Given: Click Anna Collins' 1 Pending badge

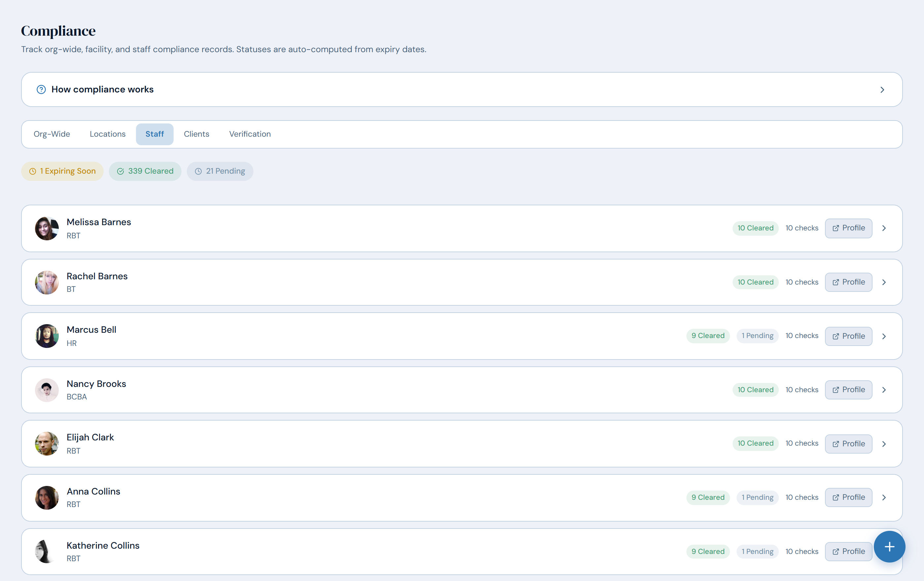Looking at the screenshot, I should (x=757, y=497).
